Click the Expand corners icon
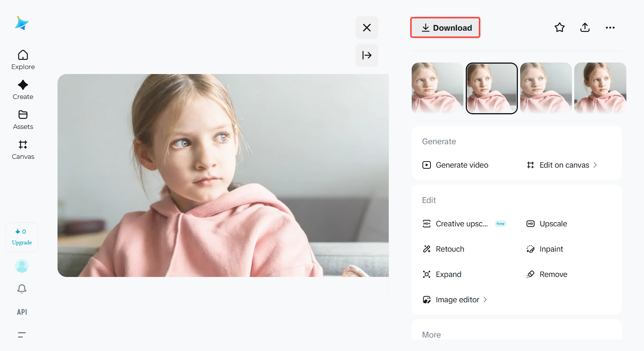644x351 pixels. 427,274
